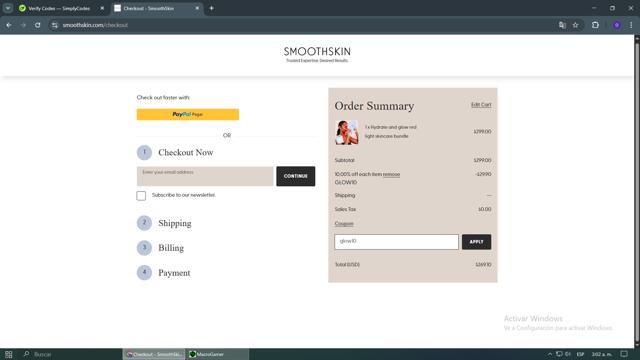
Task: Click the email address input field
Action: 205,176
